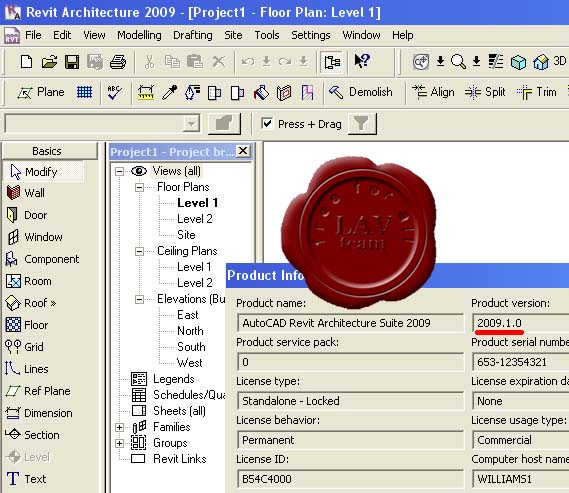Collapse the Floor Plans node
The image size is (569, 493).
tap(139, 187)
